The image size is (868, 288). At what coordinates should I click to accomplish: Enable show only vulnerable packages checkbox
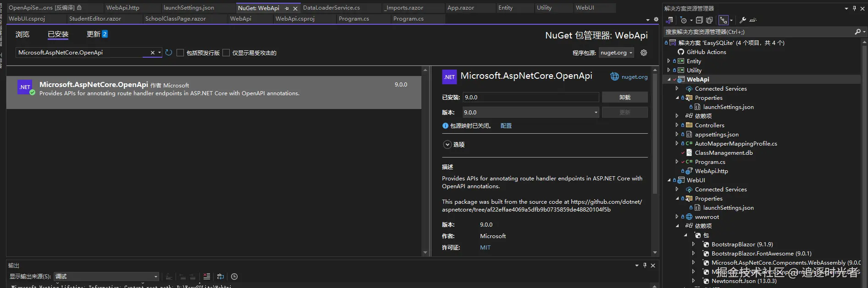point(226,53)
